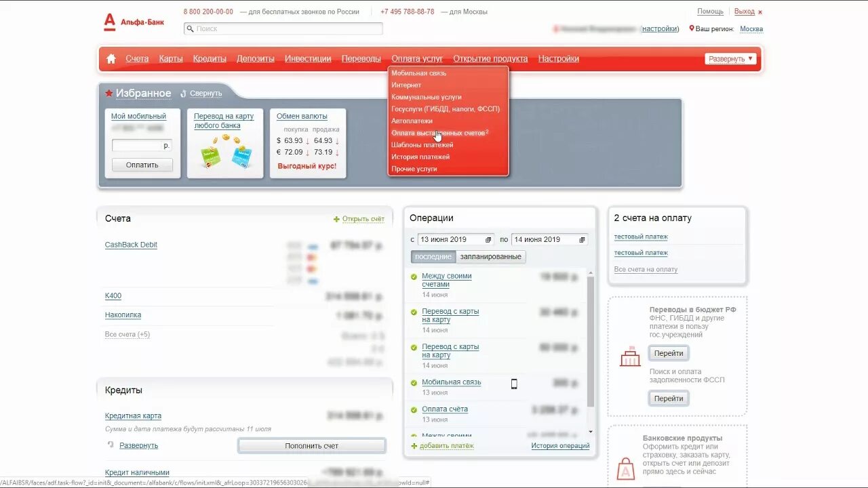
Task: Open the Инвестиции menu
Action: tap(308, 59)
